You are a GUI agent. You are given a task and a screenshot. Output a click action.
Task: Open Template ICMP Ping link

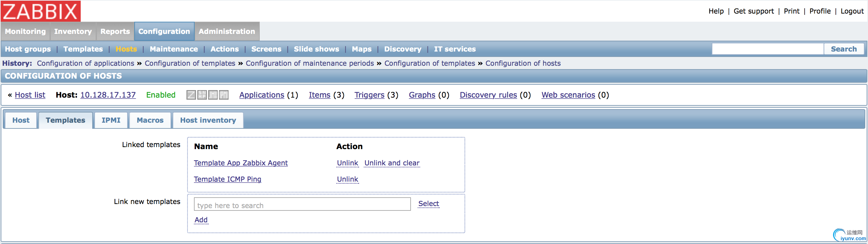228,179
